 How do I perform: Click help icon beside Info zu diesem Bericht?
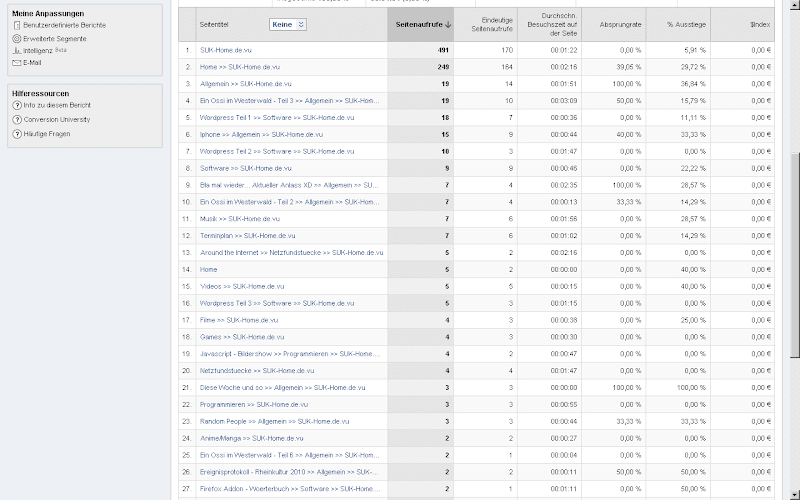tap(16, 105)
